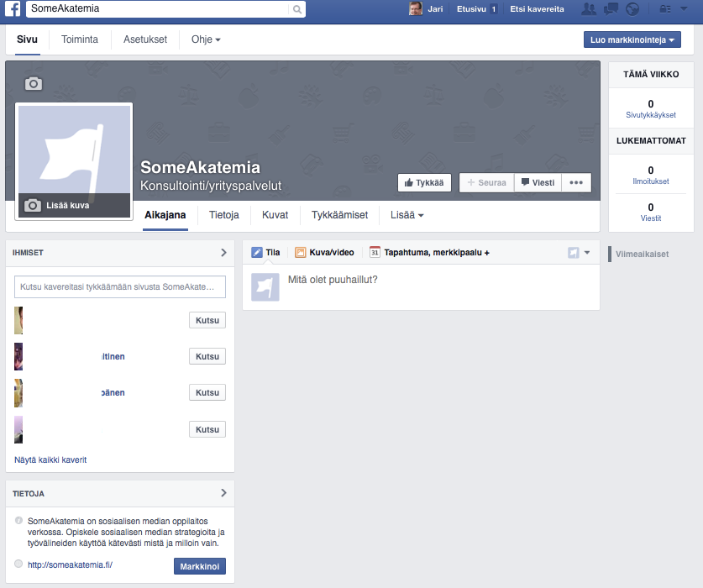Viewport: 703px width, 588px height.
Task: Click the Tykkää like button
Action: coord(424,182)
